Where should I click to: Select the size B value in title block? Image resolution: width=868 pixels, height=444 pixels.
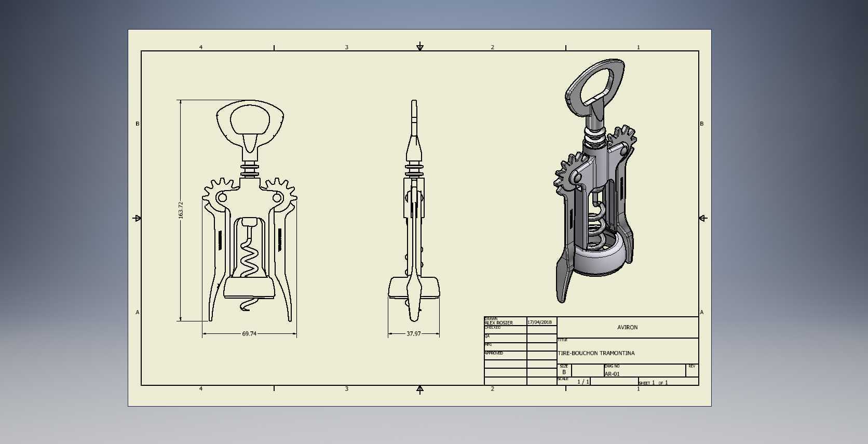pyautogui.click(x=564, y=372)
